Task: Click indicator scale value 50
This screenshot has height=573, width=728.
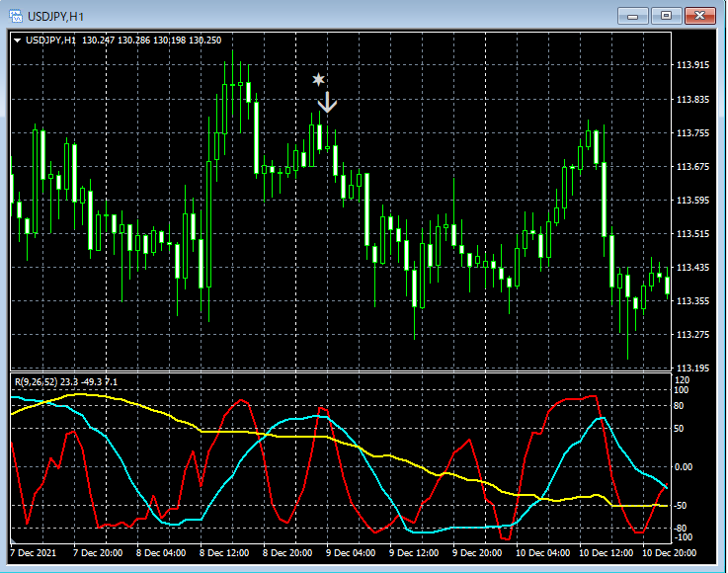Action: [x=679, y=428]
